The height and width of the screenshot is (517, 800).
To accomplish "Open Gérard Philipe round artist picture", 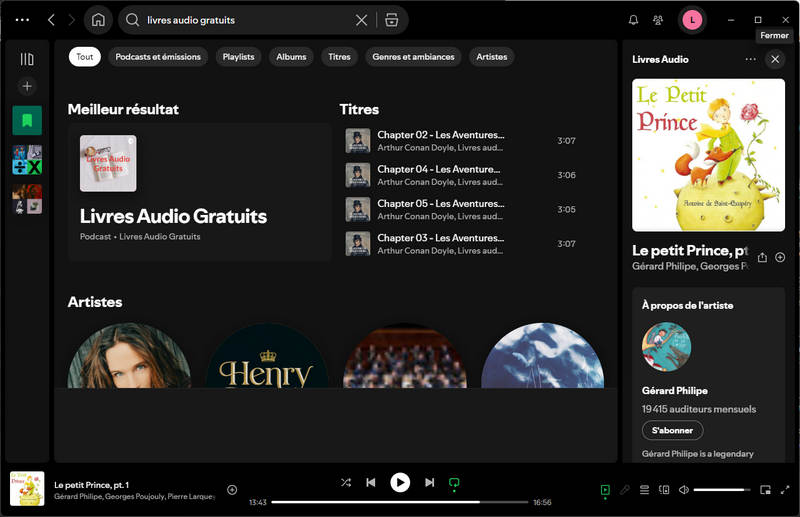I will click(666, 347).
